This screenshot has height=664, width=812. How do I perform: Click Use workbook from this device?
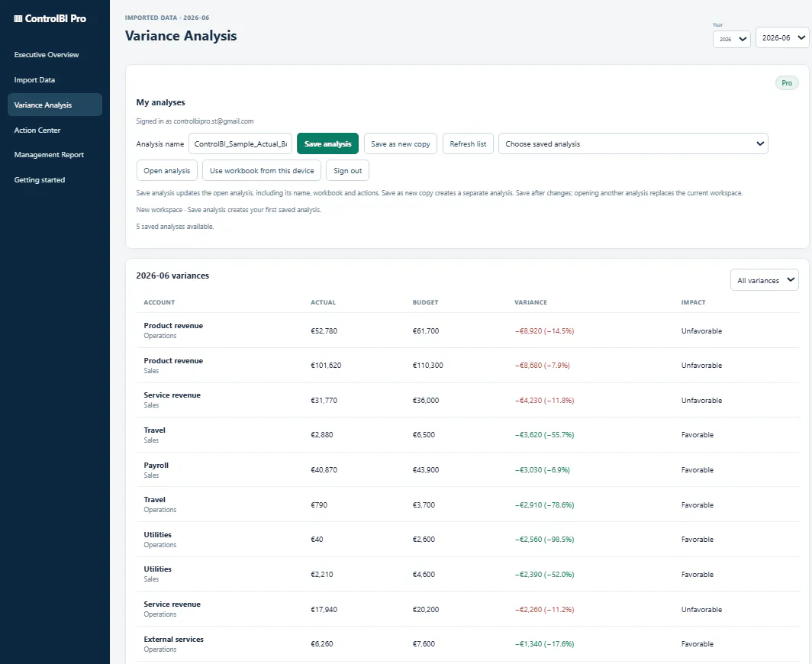pyautogui.click(x=262, y=170)
